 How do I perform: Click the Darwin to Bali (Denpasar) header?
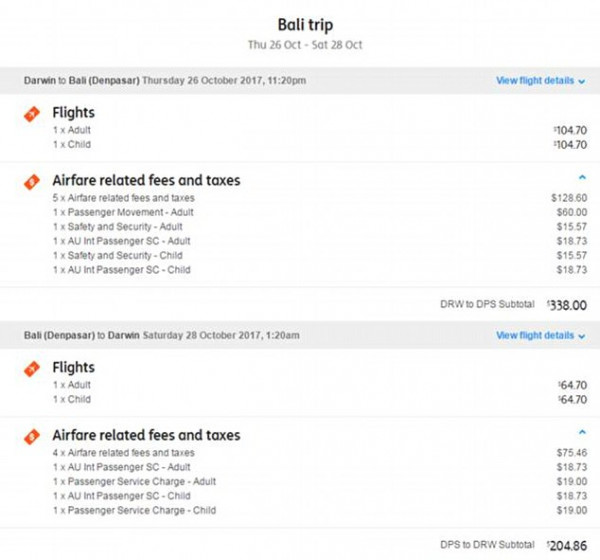(x=164, y=80)
